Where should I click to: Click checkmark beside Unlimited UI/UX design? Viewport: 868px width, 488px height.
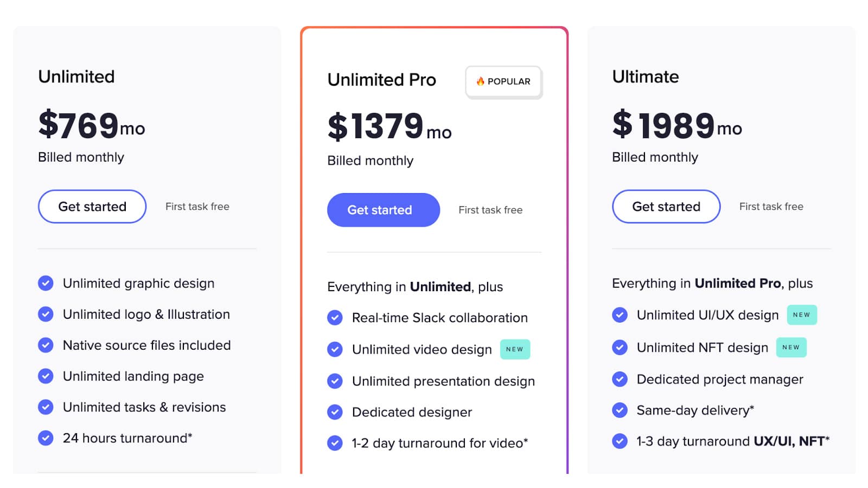click(620, 315)
